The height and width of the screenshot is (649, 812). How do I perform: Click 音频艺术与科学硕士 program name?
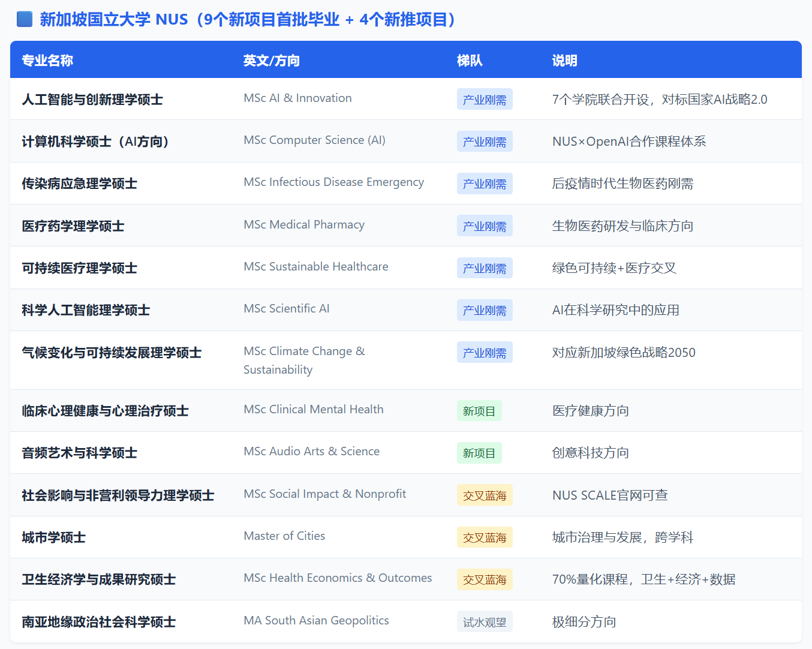pyautogui.click(x=79, y=453)
